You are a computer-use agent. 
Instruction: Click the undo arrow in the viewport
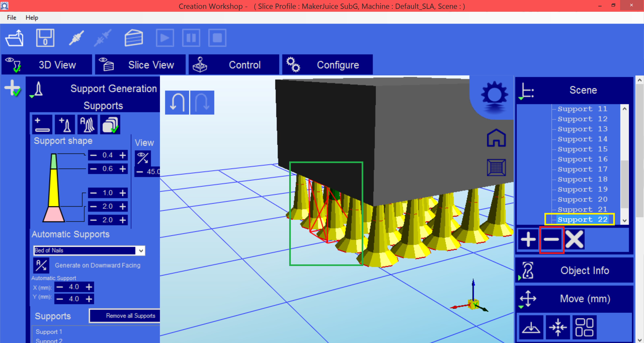(x=177, y=102)
